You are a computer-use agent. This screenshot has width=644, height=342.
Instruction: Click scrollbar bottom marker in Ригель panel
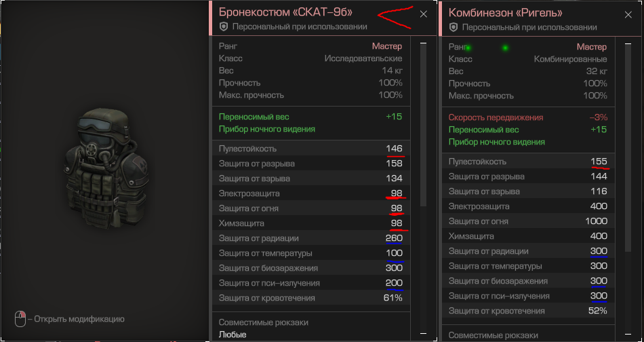click(x=628, y=334)
